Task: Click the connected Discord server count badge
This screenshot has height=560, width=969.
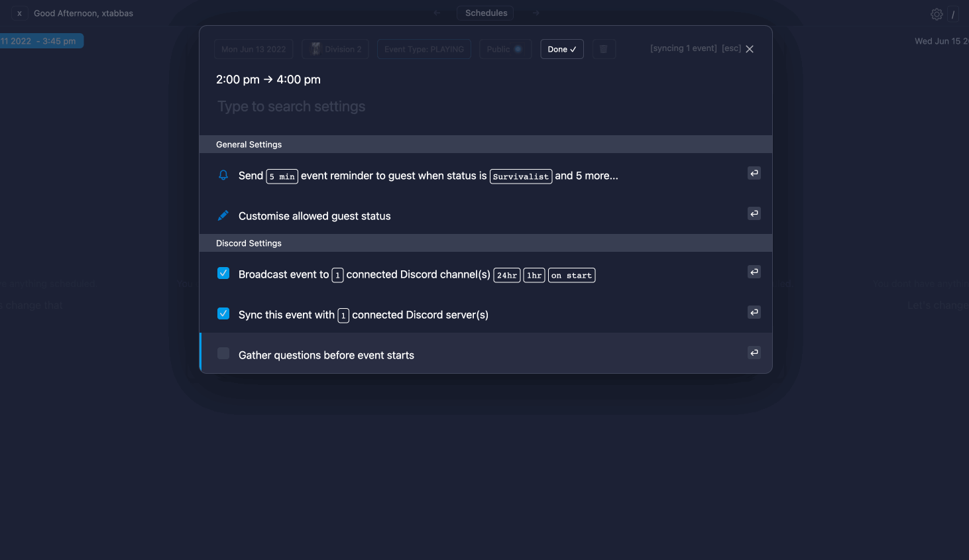Action: [x=343, y=315]
